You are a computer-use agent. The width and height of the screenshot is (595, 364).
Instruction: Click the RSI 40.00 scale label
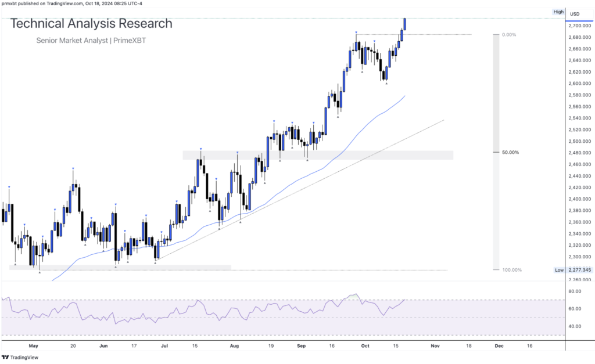575,326
